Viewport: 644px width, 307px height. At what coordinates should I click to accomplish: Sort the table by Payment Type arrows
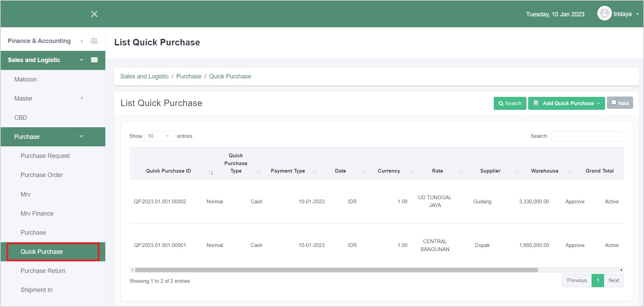click(315, 172)
